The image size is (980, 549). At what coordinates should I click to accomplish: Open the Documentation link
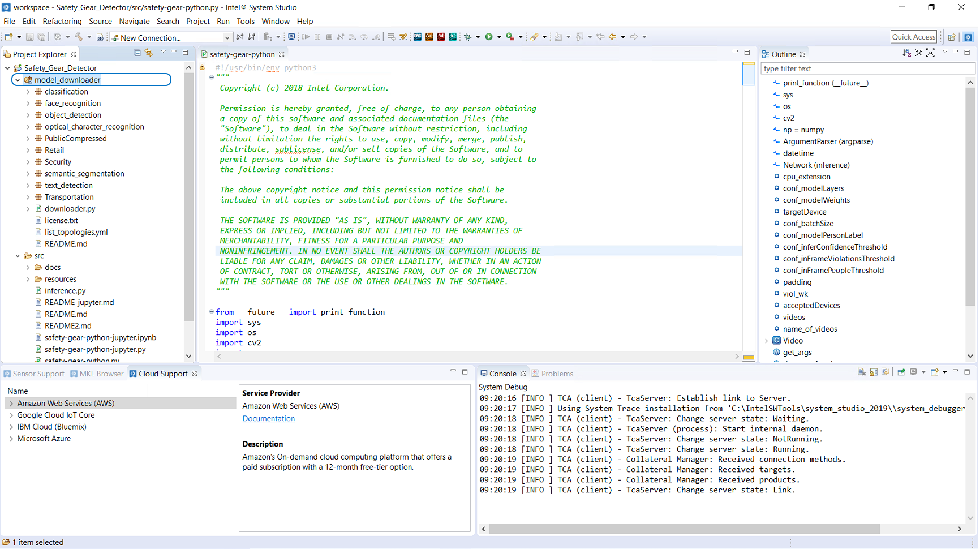point(268,419)
